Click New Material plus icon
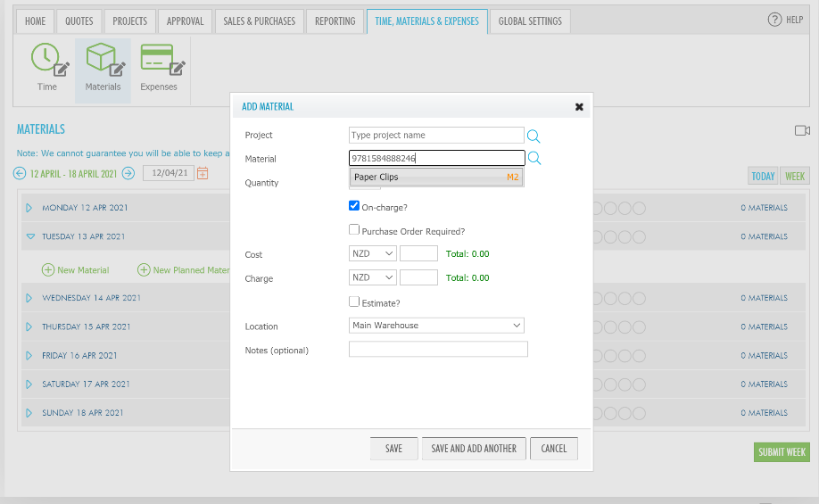Image resolution: width=819 pixels, height=504 pixels. click(x=48, y=269)
